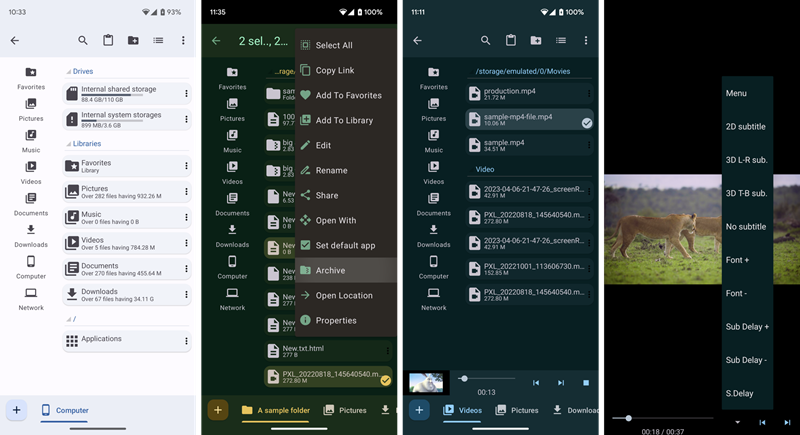Open Music in the light-themed sidebar

coord(31,141)
